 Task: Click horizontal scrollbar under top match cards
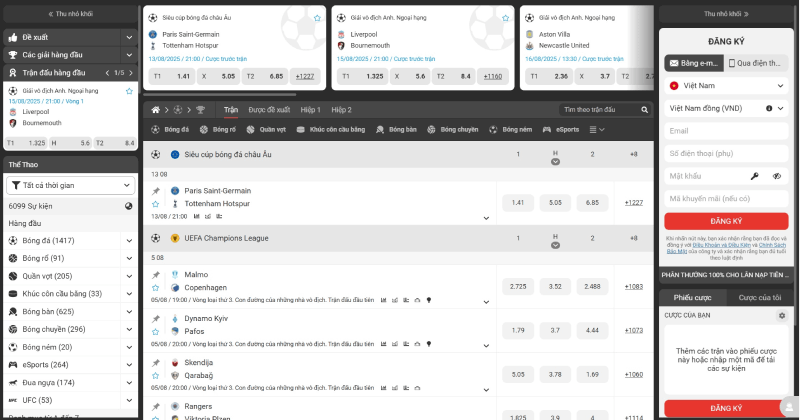pyautogui.click(x=219, y=94)
